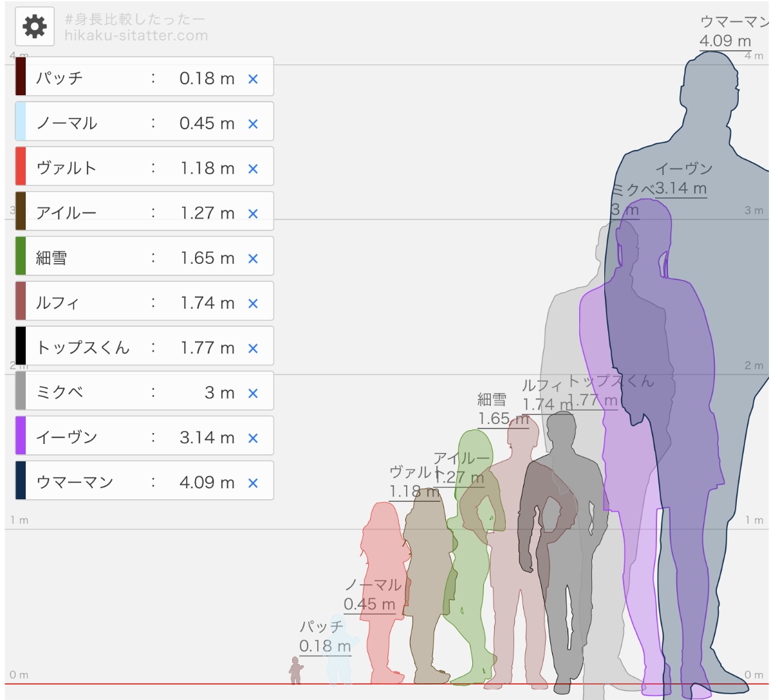Delete the ノーマル row using X
This screenshot has height=700, width=778.
coord(253,124)
